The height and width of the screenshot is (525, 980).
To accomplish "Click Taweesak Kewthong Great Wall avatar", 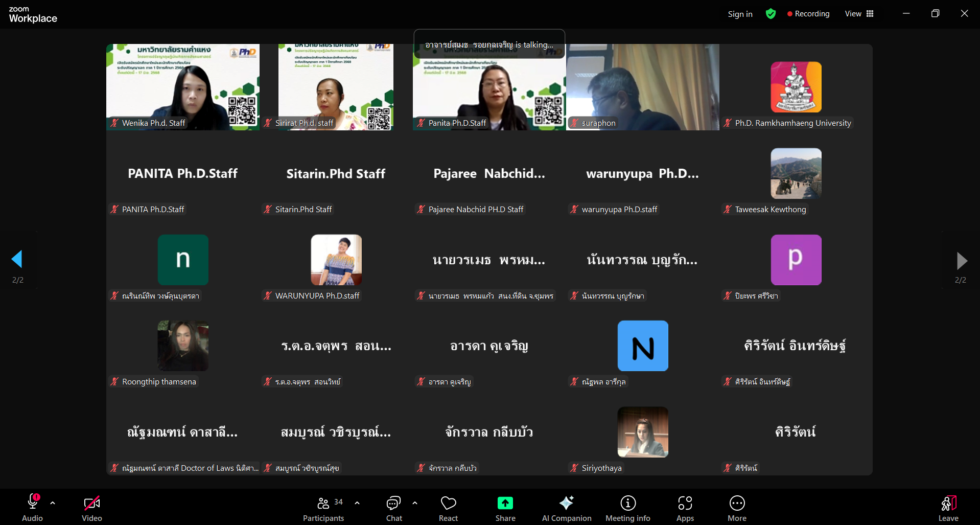I will [x=796, y=173].
